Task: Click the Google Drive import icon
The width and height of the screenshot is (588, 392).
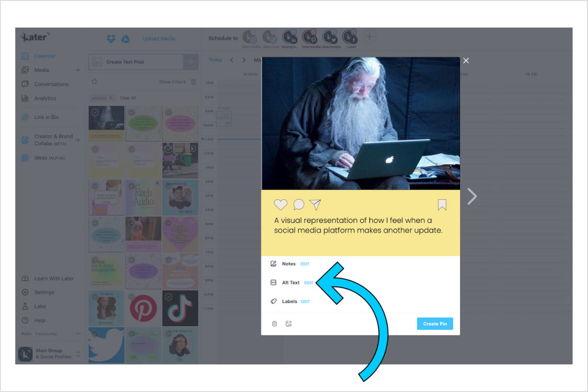Action: coord(125,38)
